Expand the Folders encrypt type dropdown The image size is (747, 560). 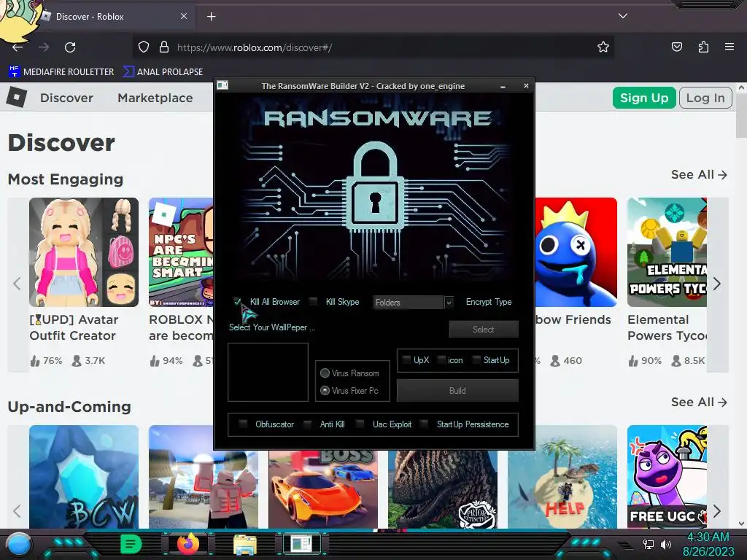449,303
